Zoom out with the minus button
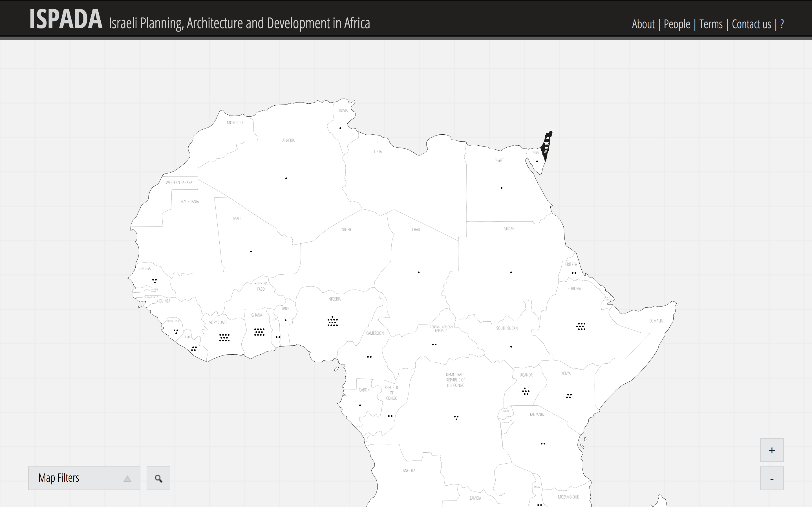The image size is (812, 507). 771,479
